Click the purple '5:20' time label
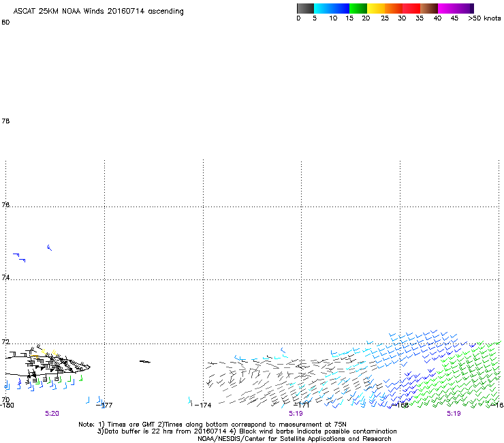 pyautogui.click(x=52, y=414)
